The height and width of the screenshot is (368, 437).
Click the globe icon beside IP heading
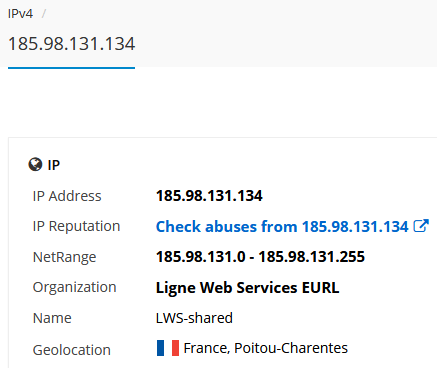click(x=35, y=165)
